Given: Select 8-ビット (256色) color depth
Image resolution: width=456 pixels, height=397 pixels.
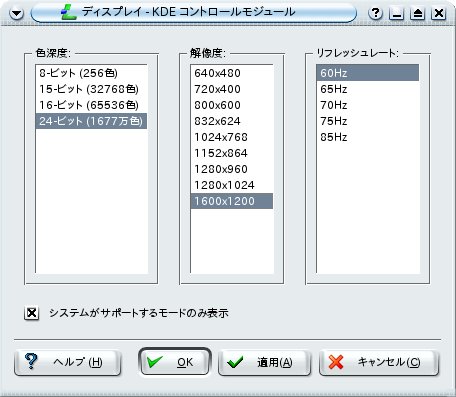Looking at the screenshot, I should coord(91,73).
